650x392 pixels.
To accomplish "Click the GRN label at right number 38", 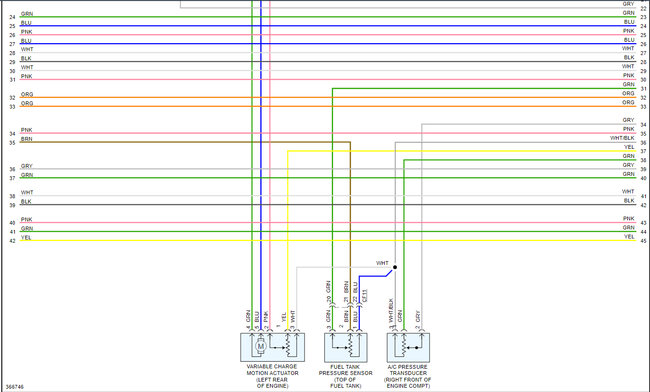I will pyautogui.click(x=628, y=156).
